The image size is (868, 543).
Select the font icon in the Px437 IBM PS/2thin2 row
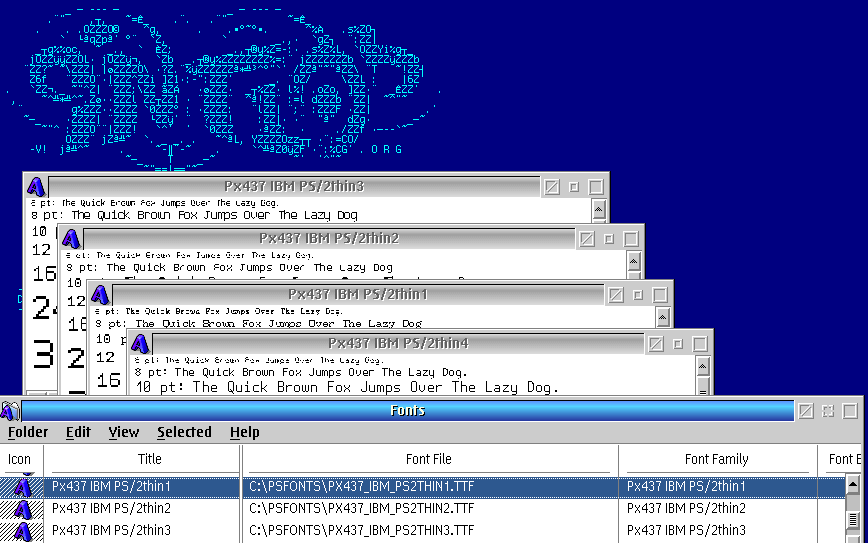tap(21, 508)
